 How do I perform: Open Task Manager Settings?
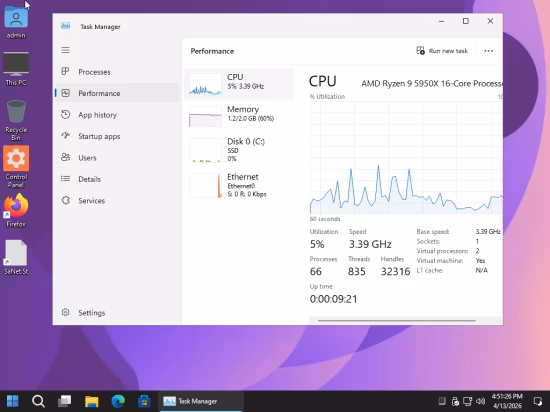click(118, 312)
